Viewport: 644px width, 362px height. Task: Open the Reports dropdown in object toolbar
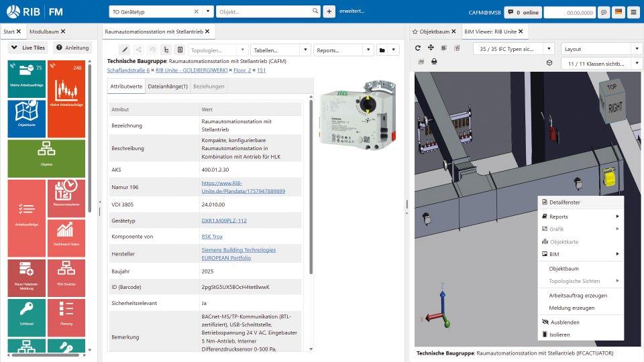pos(343,50)
